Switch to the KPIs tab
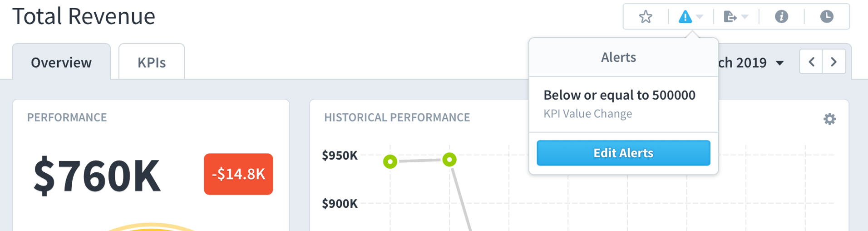 (152, 62)
